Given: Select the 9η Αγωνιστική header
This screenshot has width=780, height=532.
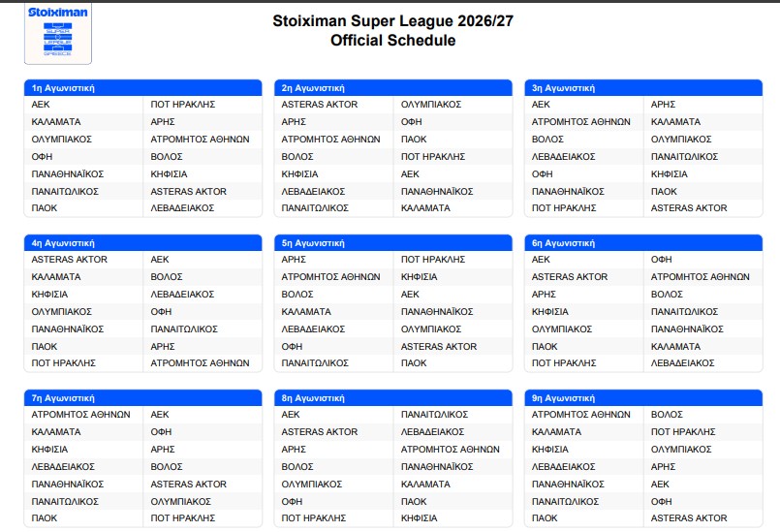Looking at the screenshot, I should click(643, 398).
